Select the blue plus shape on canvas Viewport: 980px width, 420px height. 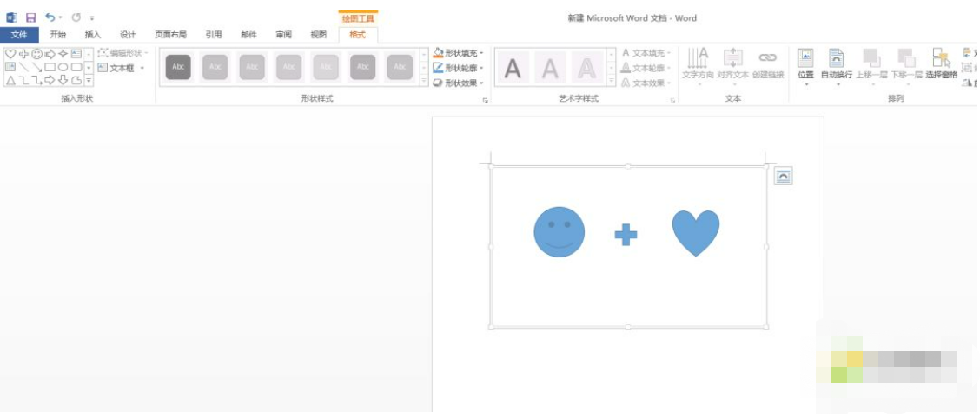pos(626,235)
